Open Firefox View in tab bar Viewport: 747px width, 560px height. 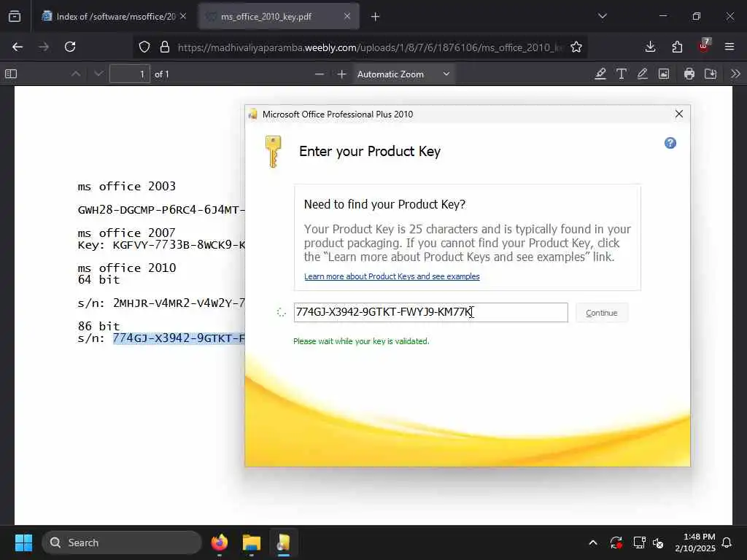click(x=15, y=17)
